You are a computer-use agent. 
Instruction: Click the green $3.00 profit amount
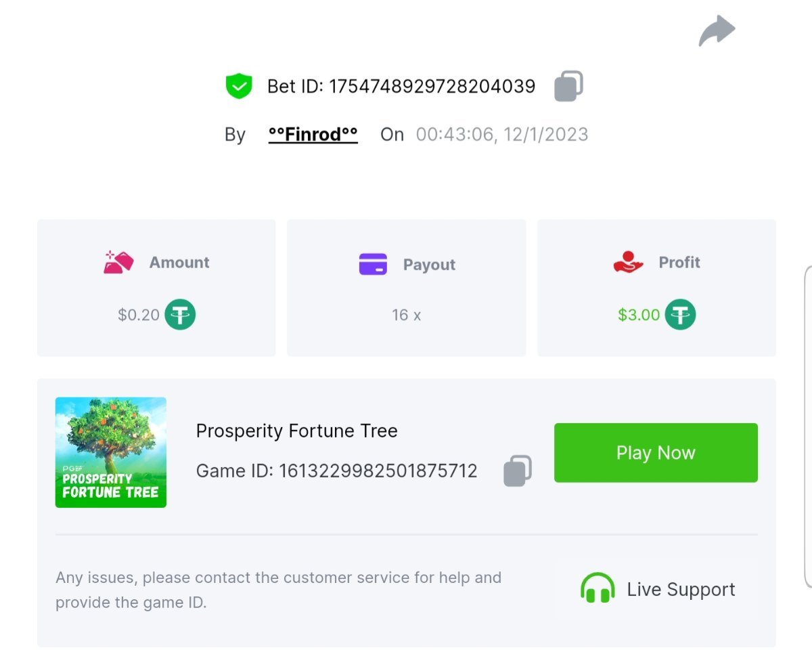(638, 315)
